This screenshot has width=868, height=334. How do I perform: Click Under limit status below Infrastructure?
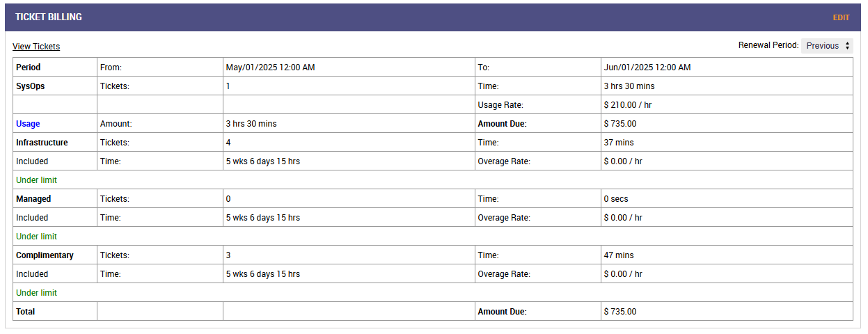coord(36,180)
